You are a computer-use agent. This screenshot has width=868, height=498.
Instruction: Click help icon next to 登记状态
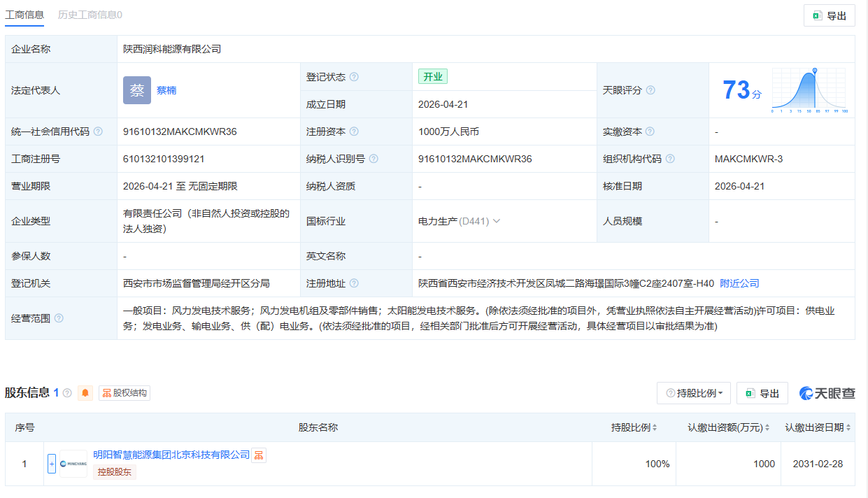coord(354,77)
